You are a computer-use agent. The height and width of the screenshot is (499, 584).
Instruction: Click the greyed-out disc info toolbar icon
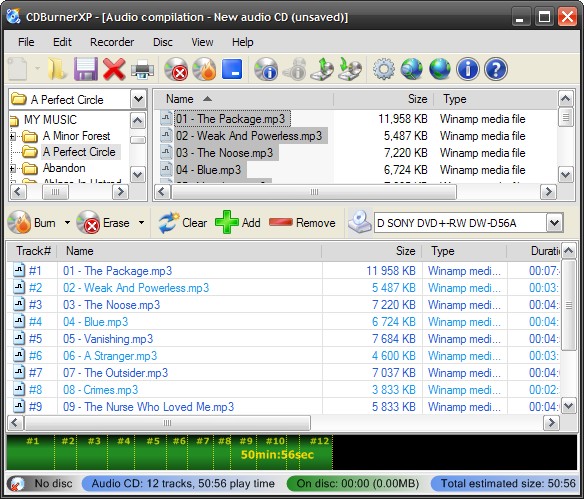pyautogui.click(x=294, y=69)
